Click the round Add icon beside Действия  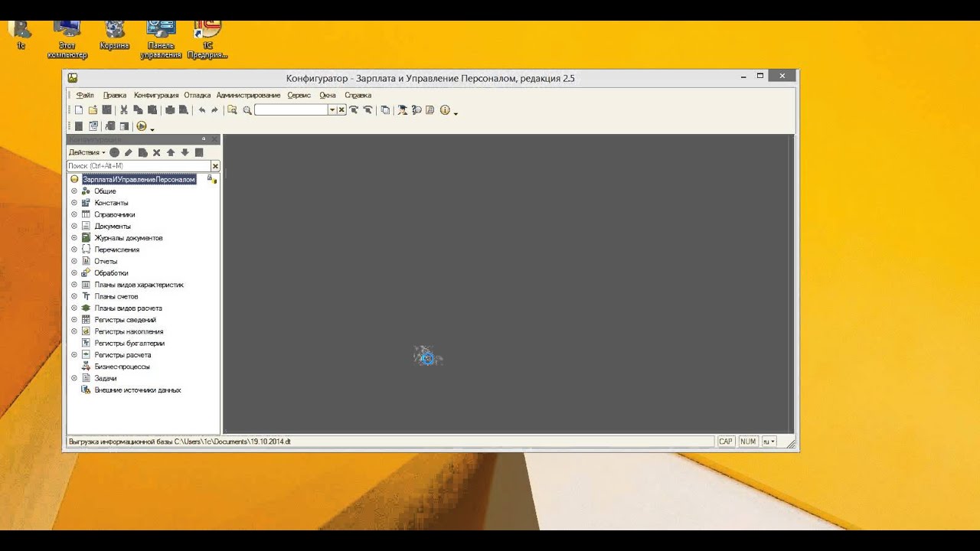(x=114, y=153)
